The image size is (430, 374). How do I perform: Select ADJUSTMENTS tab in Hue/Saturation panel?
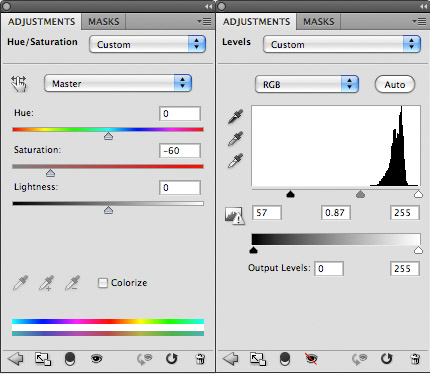[x=41, y=22]
